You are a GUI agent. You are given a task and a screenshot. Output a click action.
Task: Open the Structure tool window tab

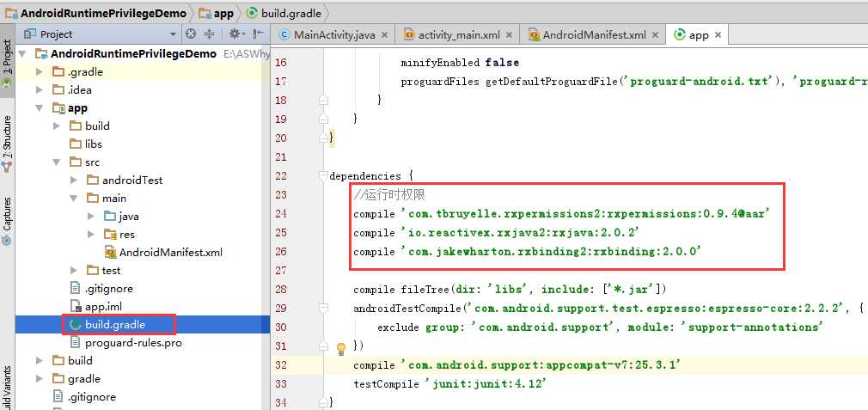click(x=7, y=145)
